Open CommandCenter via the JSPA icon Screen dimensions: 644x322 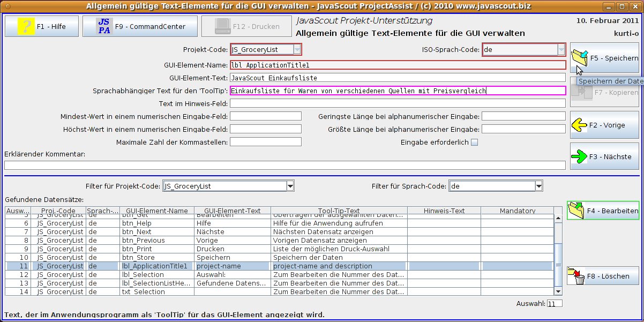[x=104, y=26]
